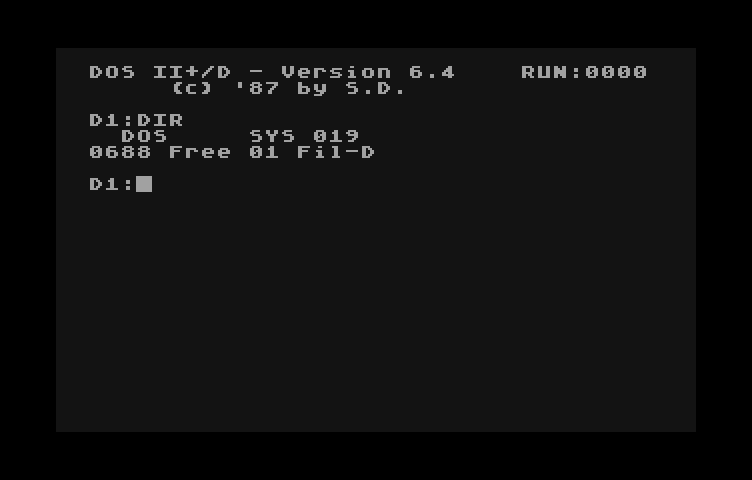Image resolution: width=752 pixels, height=480 pixels.
Task: Click the 01 file count
Action: tap(264, 152)
